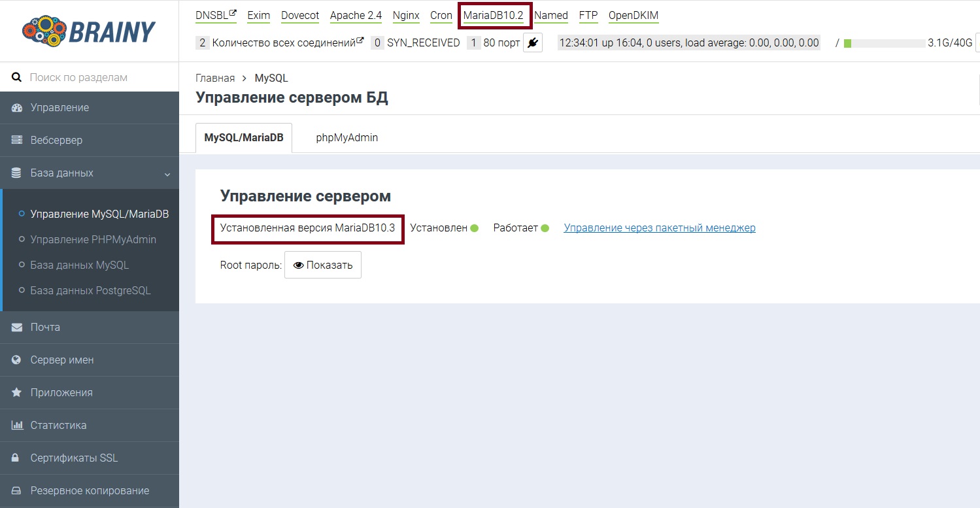Click the search magnifier icon in sidebar
980x508 pixels.
(17, 77)
